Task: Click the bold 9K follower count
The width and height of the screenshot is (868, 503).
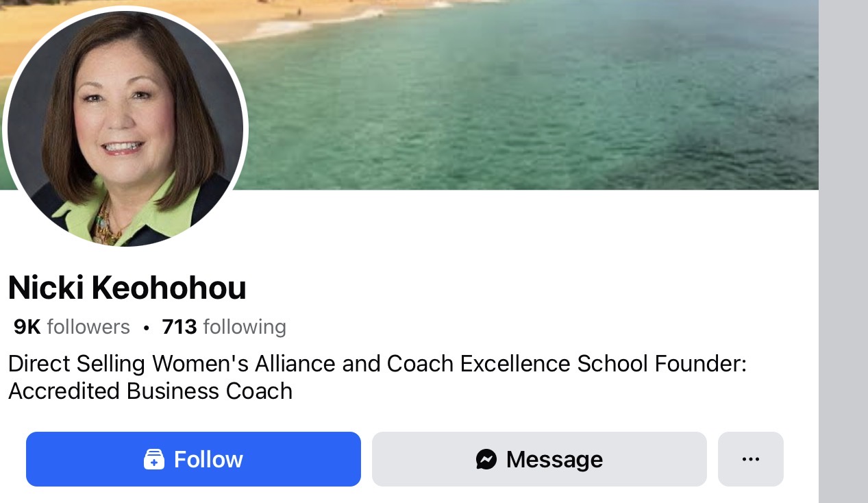Action: (27, 327)
